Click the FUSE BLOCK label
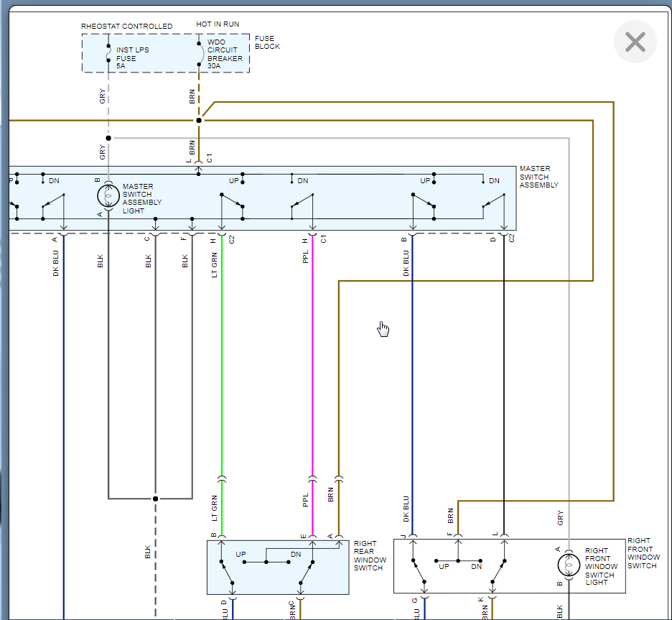672x620 pixels. point(267,42)
